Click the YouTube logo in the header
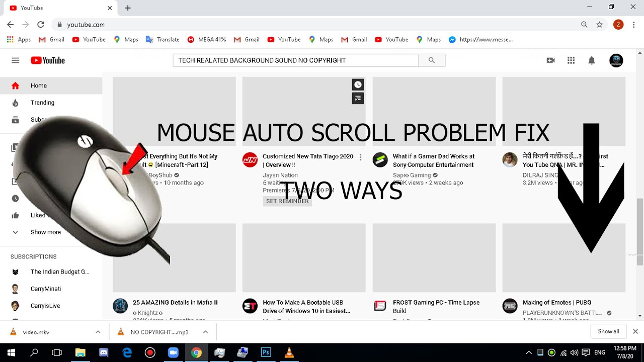This screenshot has width=644, height=362. pos(48,60)
